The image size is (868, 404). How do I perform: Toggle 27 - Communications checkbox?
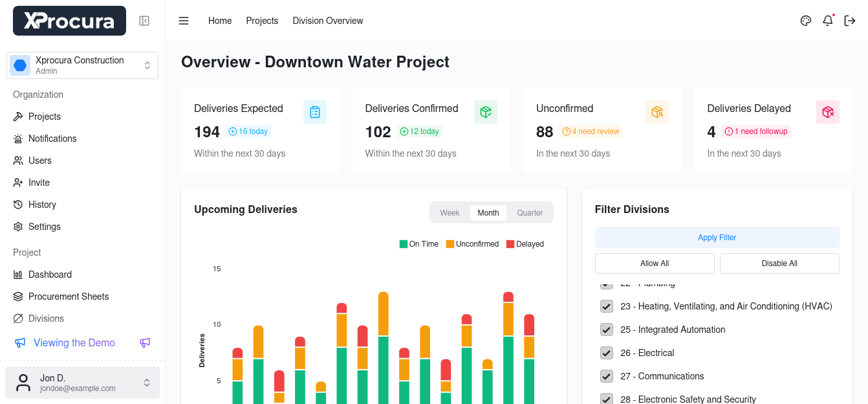tap(607, 376)
